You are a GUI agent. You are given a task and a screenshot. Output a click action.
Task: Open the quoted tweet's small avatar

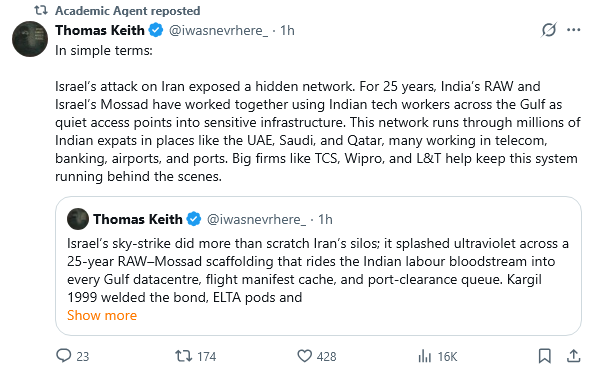point(78,219)
